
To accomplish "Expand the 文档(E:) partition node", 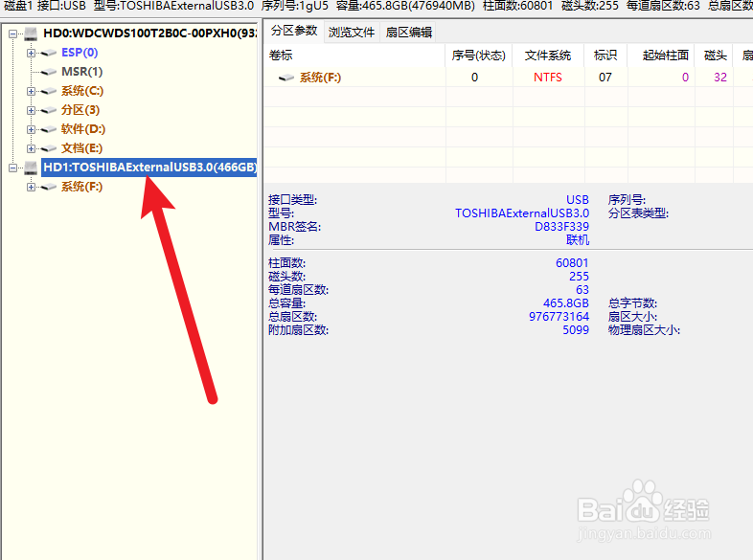I will click(x=32, y=148).
